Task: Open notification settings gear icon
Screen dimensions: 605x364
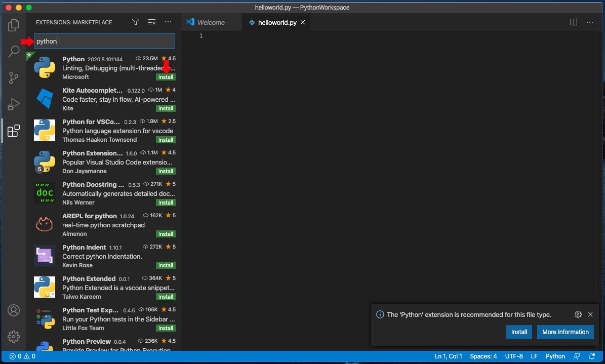Action: [x=578, y=314]
